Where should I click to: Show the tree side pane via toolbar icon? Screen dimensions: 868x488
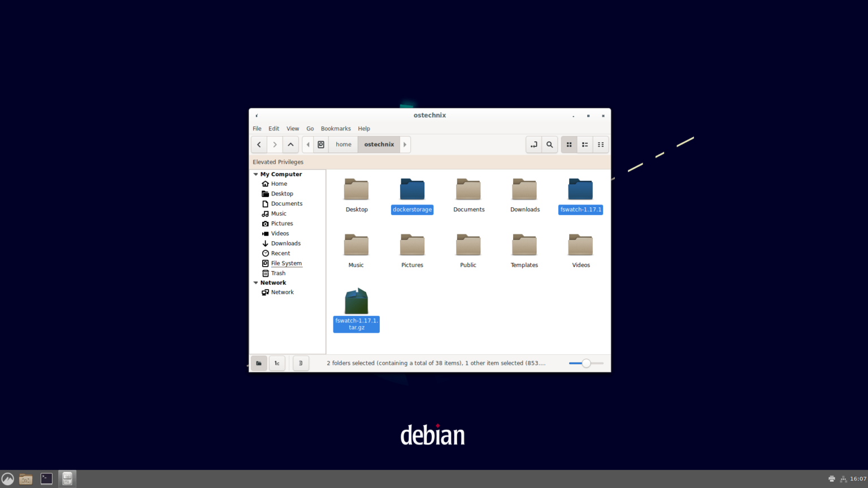click(x=277, y=363)
